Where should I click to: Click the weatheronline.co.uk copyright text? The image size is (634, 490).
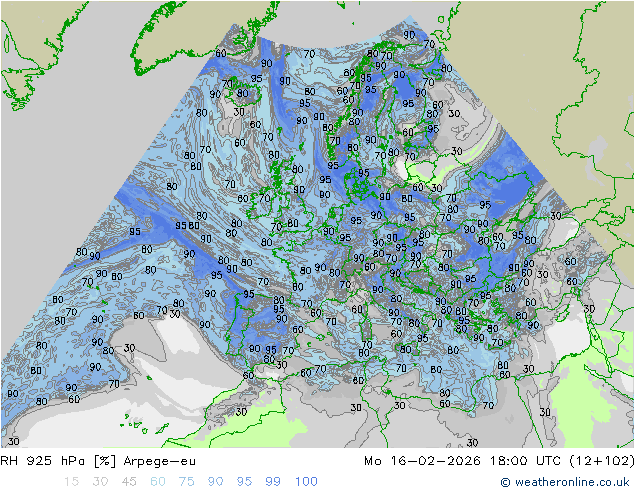pyautogui.click(x=565, y=482)
